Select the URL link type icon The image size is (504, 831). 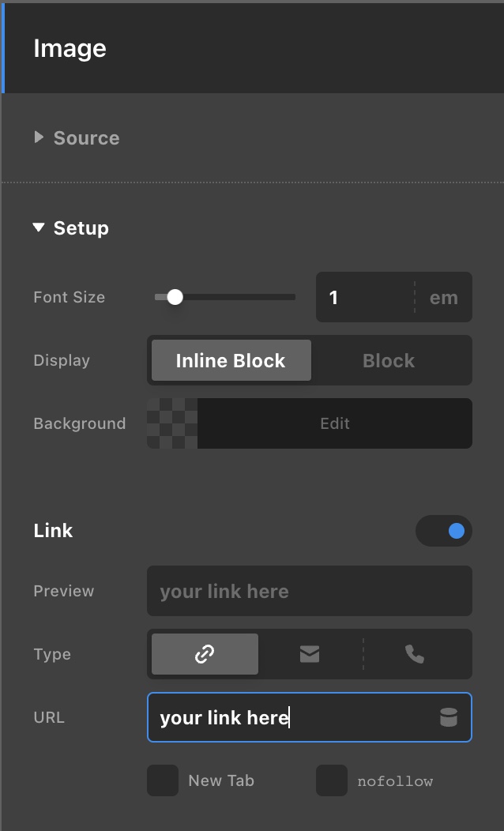(x=205, y=654)
